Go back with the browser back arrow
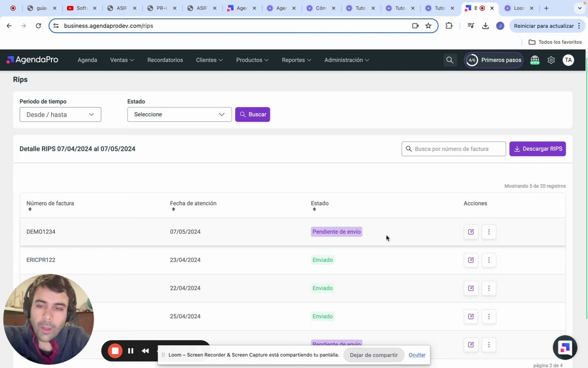Screen dimensions: 588x368 pyautogui.click(x=9, y=26)
